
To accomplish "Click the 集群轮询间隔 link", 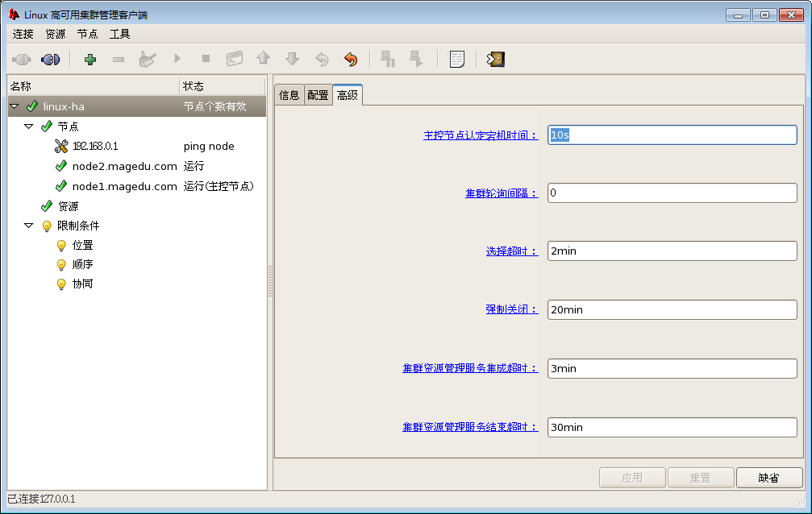I will [x=502, y=193].
